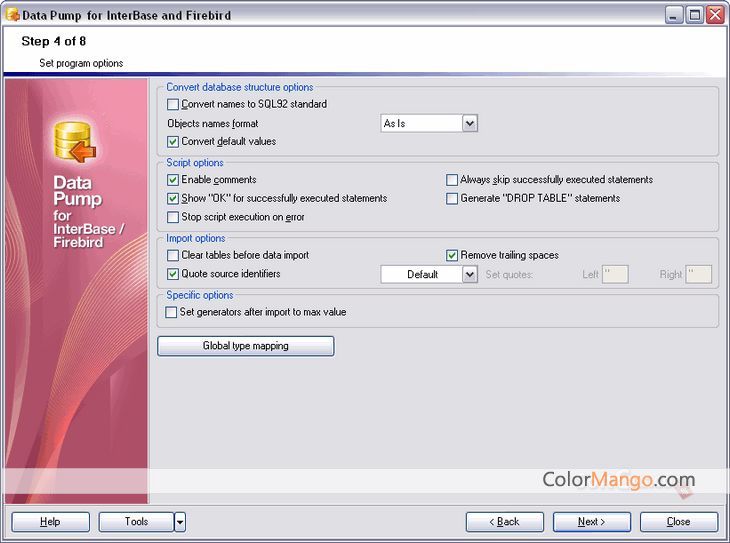Click the database logo in the sidebar

click(x=74, y=142)
